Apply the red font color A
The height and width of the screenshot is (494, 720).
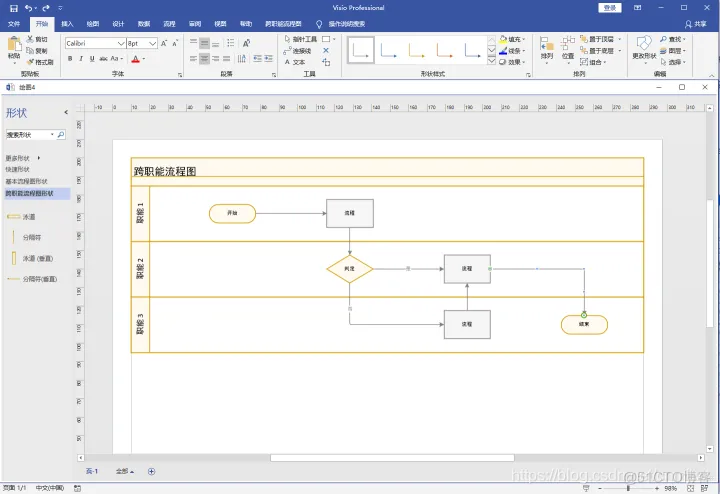135,59
